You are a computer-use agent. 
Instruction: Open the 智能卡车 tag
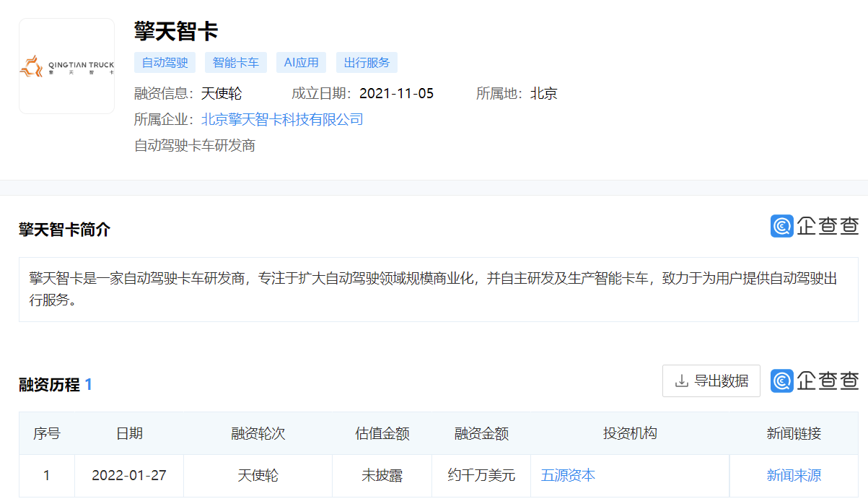pos(236,62)
